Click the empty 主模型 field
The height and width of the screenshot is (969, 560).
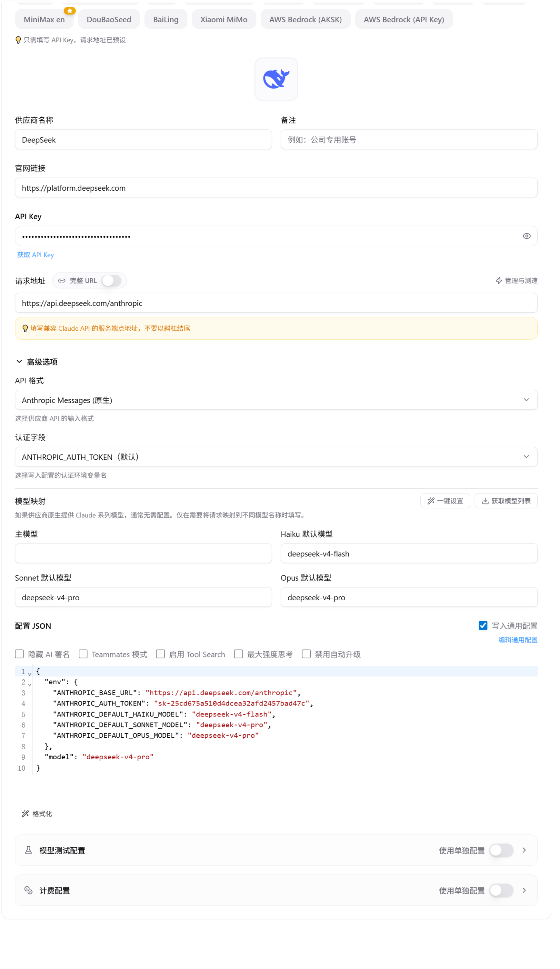[x=143, y=553]
